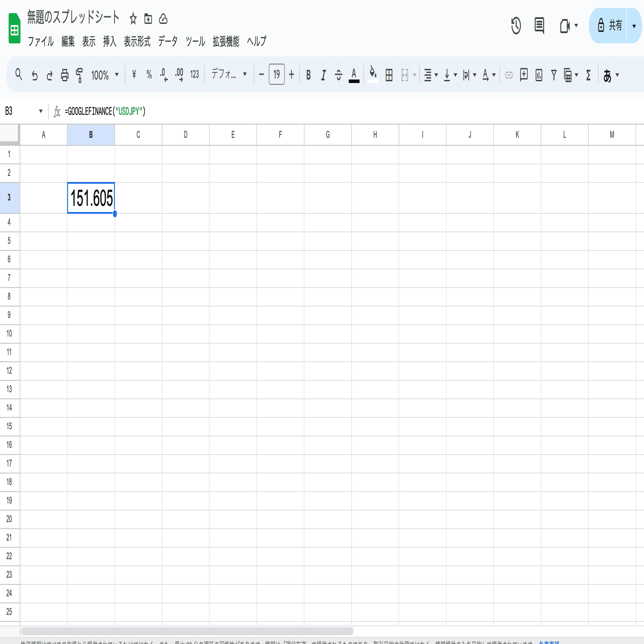Create a filter on the sheet
The width and height of the screenshot is (644, 644).
coord(553,75)
